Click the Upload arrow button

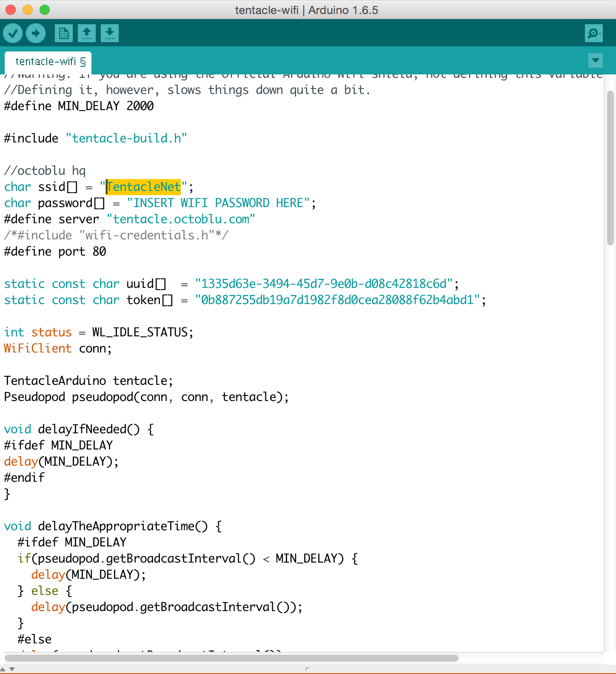36,33
